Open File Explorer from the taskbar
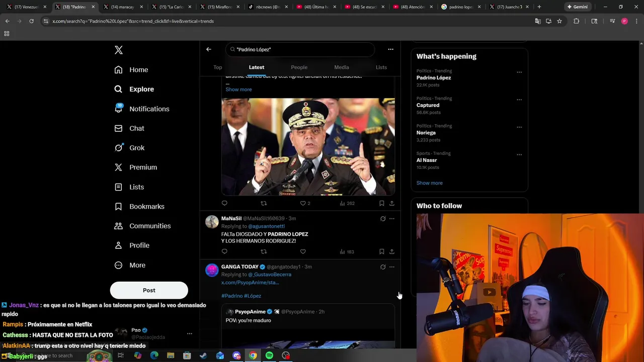 pos(171,355)
